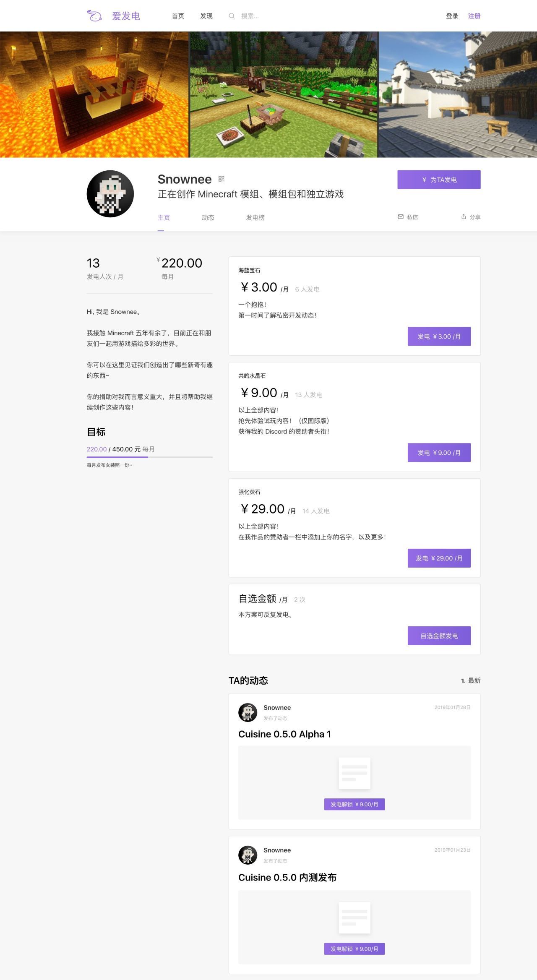This screenshot has width=537, height=980.
Task: Click the 自选金额 plan heading
Action: [x=257, y=599]
